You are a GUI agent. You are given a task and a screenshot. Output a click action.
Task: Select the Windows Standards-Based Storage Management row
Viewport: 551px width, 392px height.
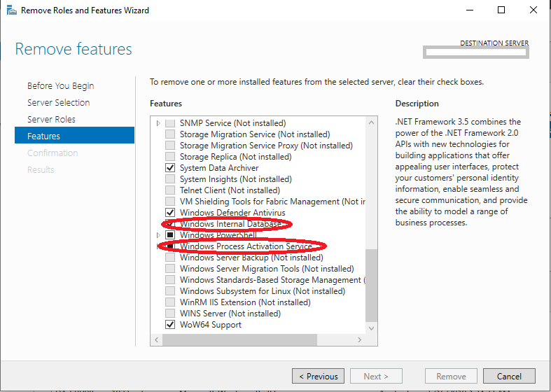tap(272, 280)
